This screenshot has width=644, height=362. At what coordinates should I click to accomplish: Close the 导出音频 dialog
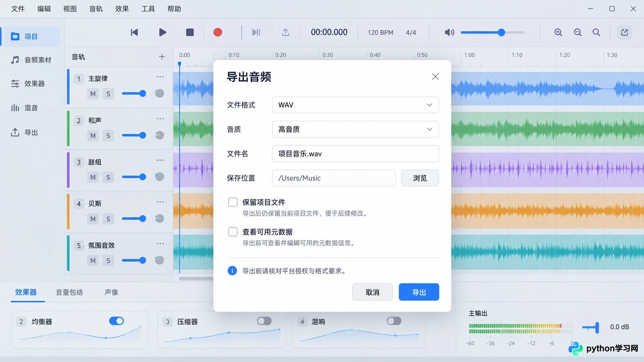tap(435, 77)
